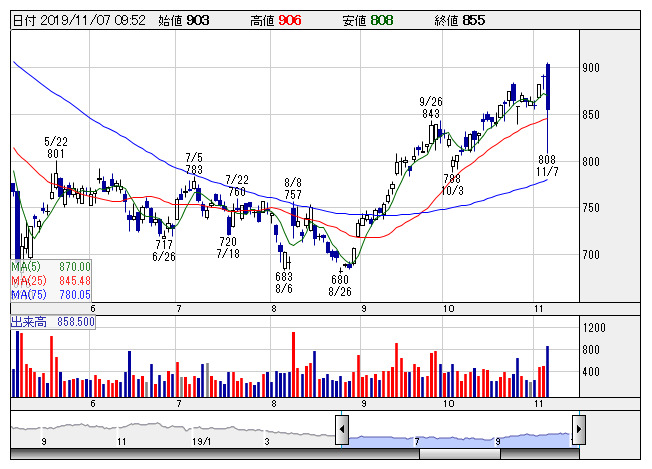
Task: Click the right range handle arrow
Action: pos(579,429)
